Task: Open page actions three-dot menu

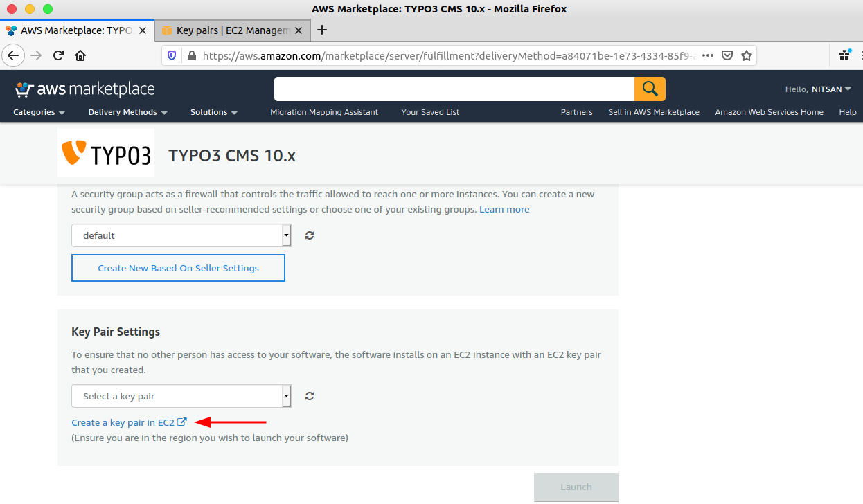Action: click(707, 55)
